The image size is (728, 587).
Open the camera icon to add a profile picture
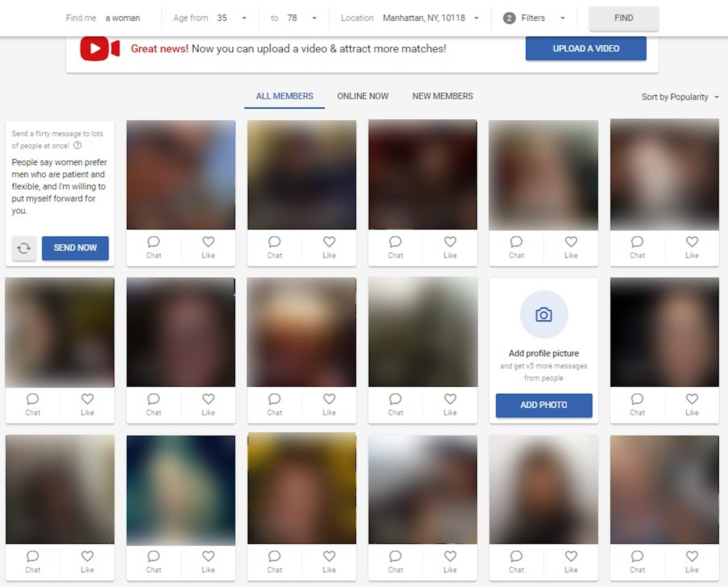click(x=544, y=314)
